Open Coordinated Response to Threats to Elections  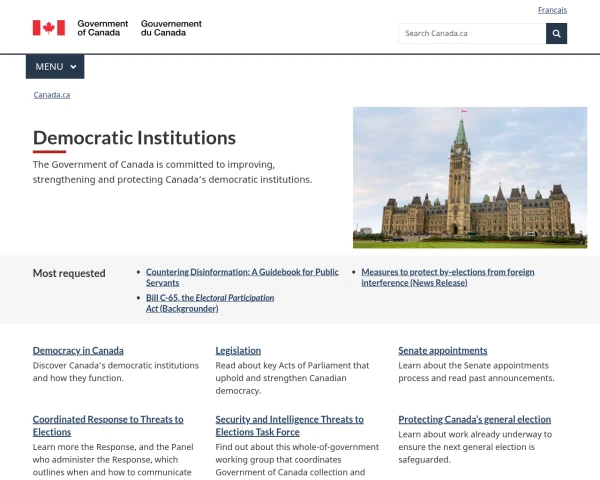click(x=108, y=426)
